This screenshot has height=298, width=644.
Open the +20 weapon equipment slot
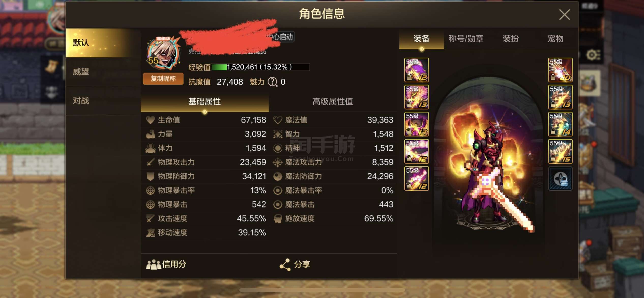pyautogui.click(x=560, y=70)
